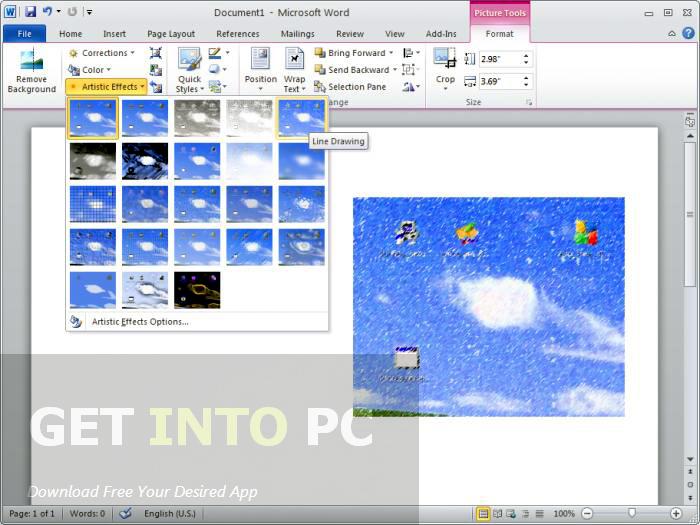Switch to Print Layout view in the status bar

[x=483, y=514]
